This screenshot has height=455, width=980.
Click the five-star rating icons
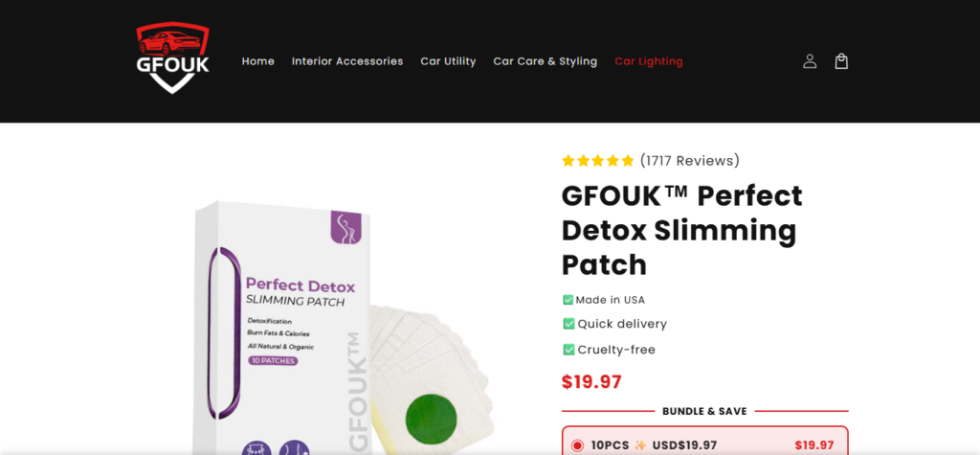597,161
